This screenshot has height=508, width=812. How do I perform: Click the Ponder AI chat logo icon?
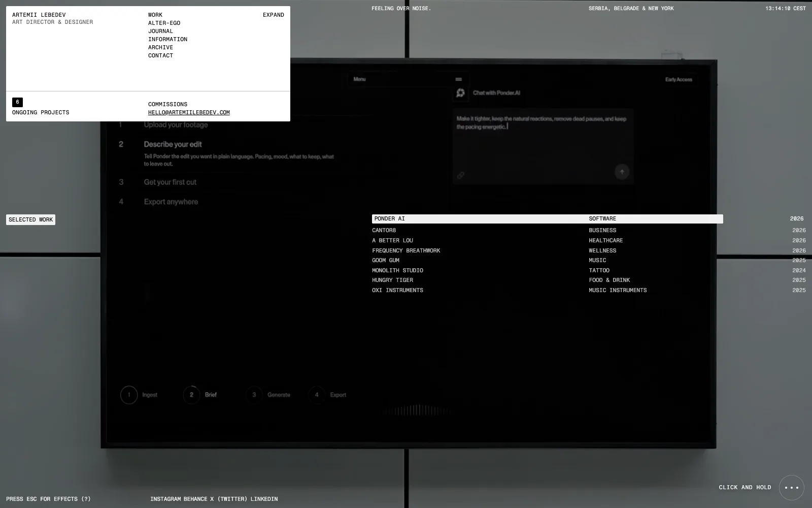point(460,92)
